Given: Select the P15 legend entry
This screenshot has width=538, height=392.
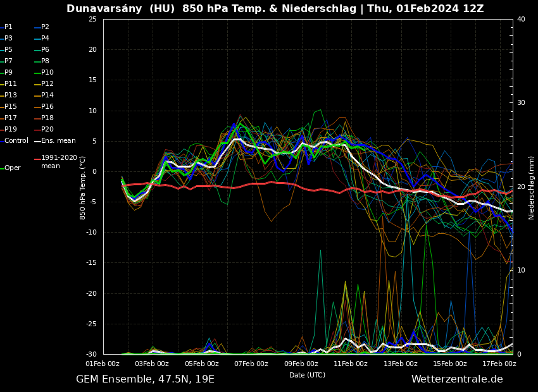Looking at the screenshot, I should (x=10, y=107).
